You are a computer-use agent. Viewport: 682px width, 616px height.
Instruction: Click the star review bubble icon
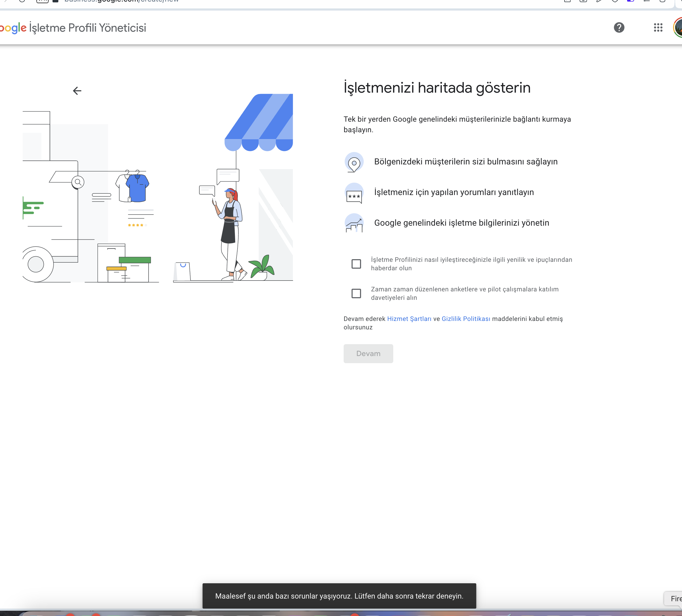pos(354,193)
